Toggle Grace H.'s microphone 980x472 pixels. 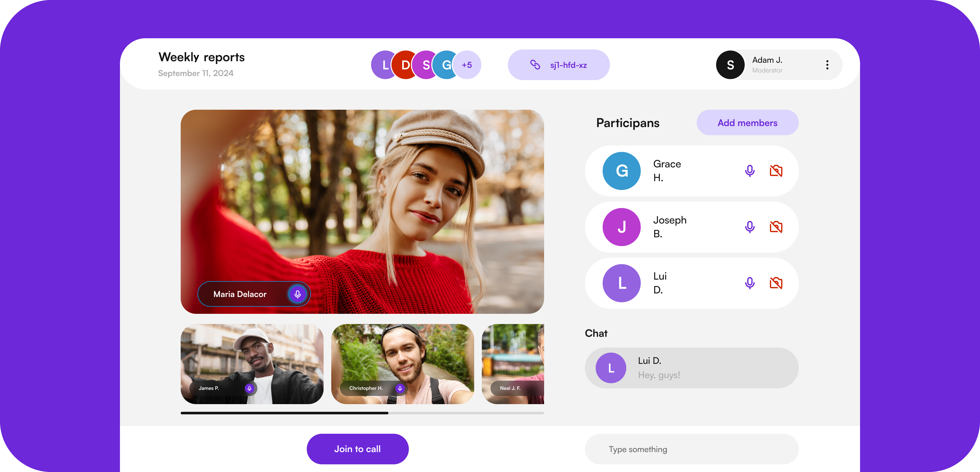click(750, 171)
